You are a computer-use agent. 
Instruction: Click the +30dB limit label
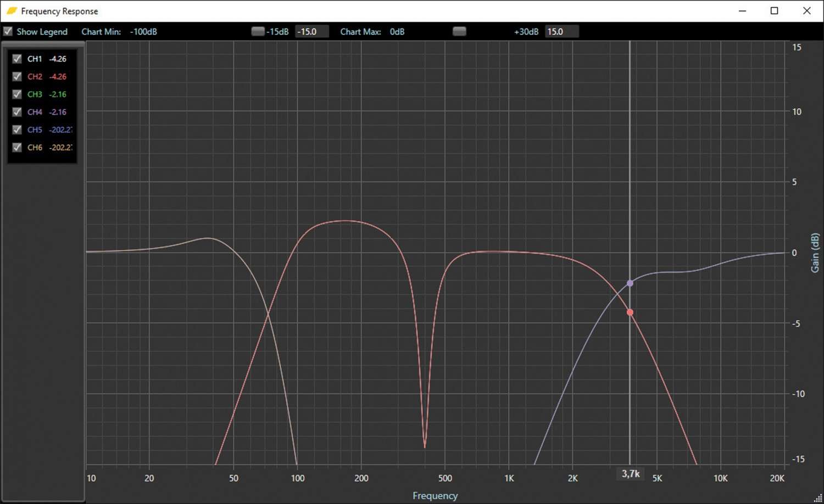526,31
